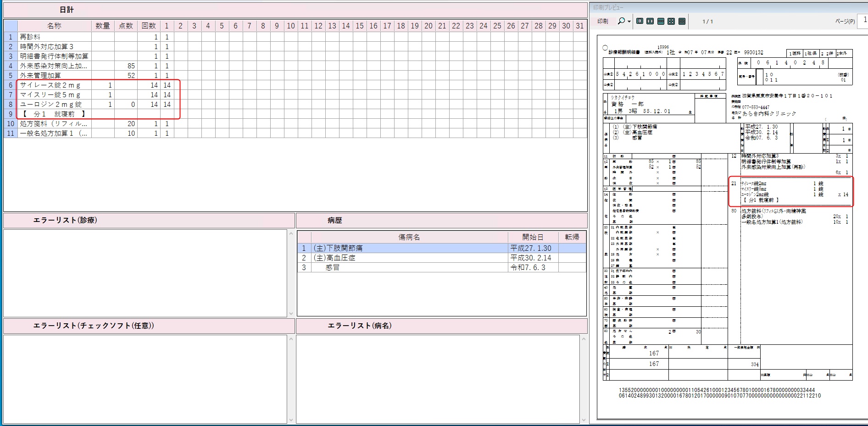Open the zoom level dropdown arrow
Viewport: 868px width, 426px height.
629,22
